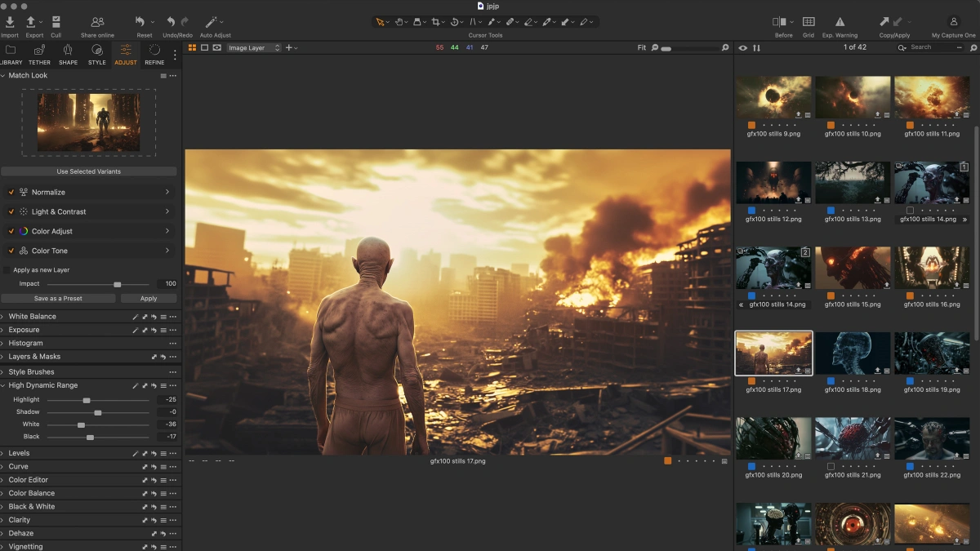Open the Image Layer dropdown
The image size is (980, 551).
254,48
